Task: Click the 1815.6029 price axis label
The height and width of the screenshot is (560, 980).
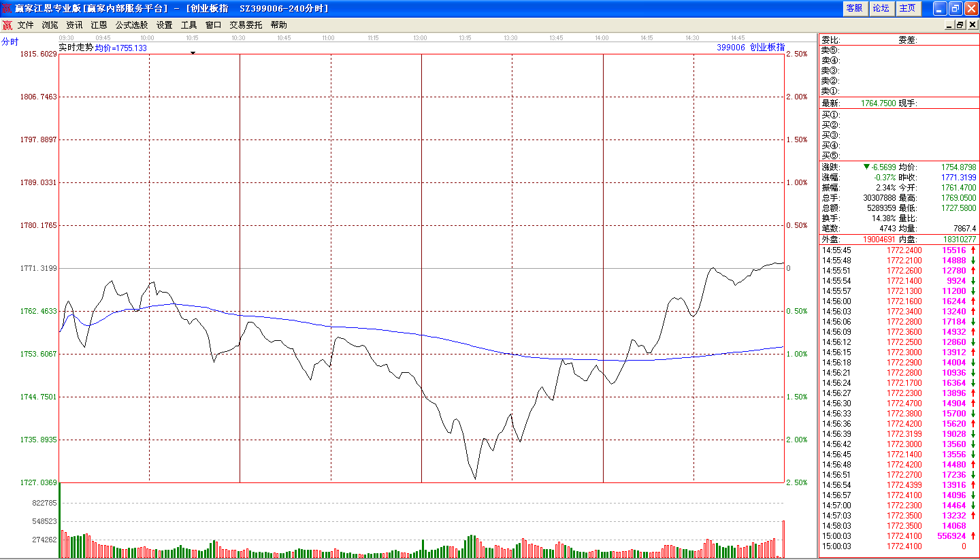Action: [x=38, y=54]
